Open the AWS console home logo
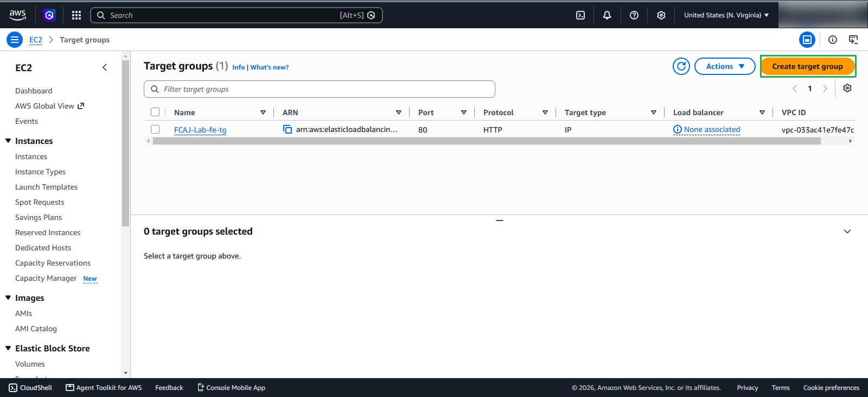This screenshot has height=397, width=868. [17, 15]
